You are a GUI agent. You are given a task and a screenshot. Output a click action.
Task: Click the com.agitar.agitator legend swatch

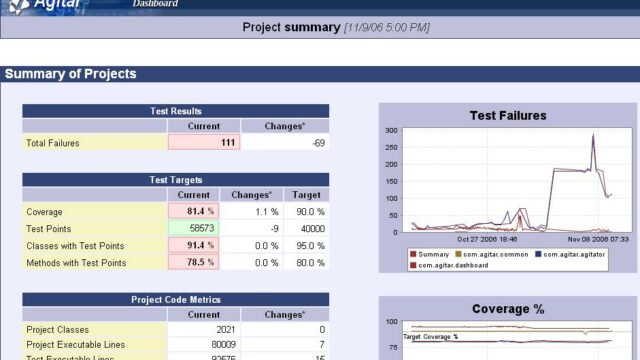[x=538, y=254]
